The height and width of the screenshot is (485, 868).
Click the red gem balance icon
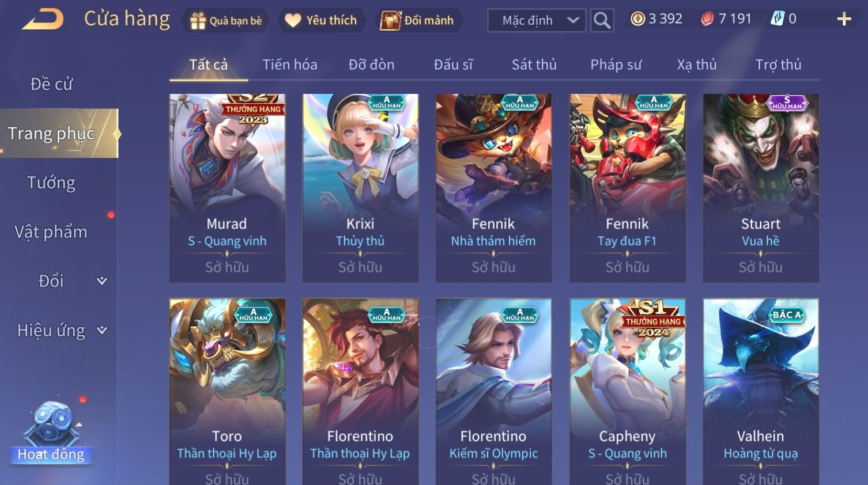(707, 19)
